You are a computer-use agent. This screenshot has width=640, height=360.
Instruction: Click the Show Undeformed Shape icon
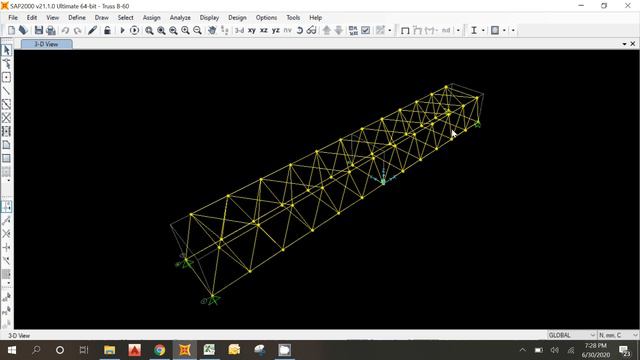pos(405,30)
